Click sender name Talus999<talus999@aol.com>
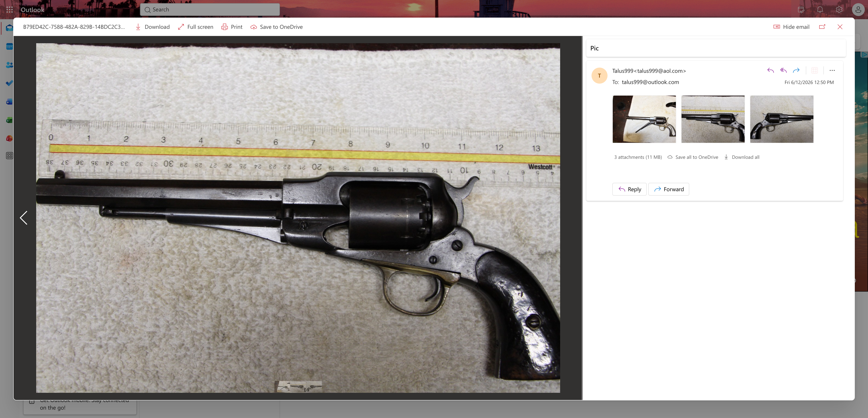This screenshot has width=868, height=418. [x=649, y=71]
